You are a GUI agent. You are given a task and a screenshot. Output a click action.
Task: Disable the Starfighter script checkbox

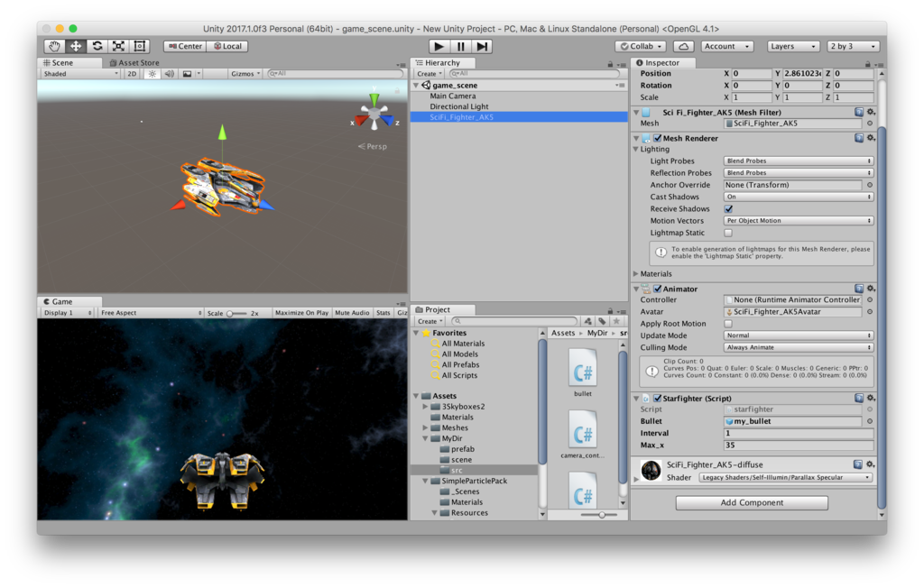[x=657, y=399]
